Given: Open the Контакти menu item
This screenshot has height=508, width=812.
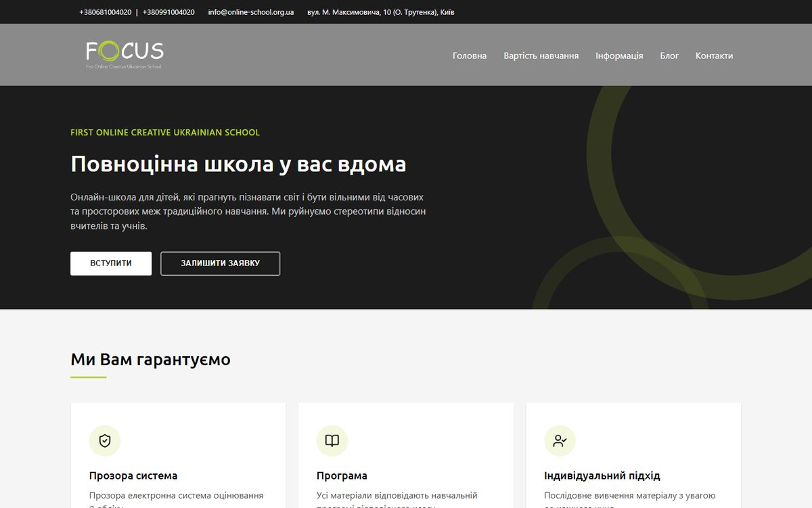Looking at the screenshot, I should click(x=714, y=56).
